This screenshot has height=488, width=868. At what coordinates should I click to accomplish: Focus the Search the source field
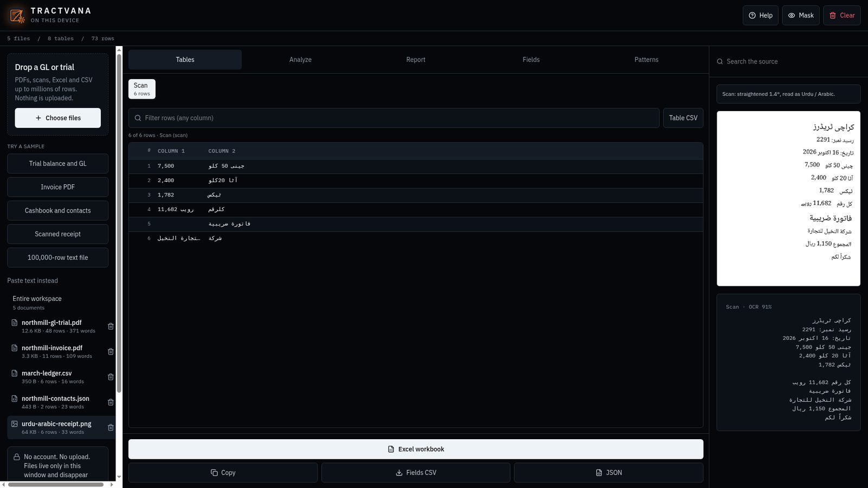point(788,61)
